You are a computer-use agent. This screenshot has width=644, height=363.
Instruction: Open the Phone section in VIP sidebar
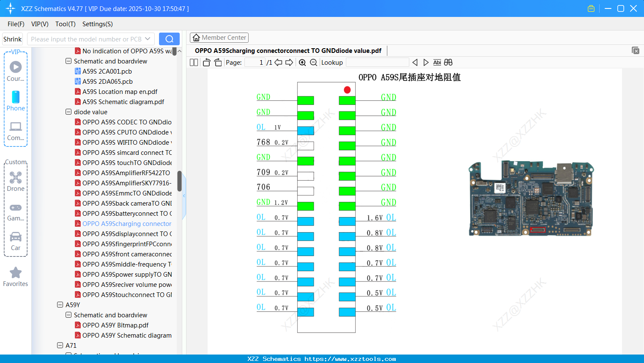[x=15, y=98]
